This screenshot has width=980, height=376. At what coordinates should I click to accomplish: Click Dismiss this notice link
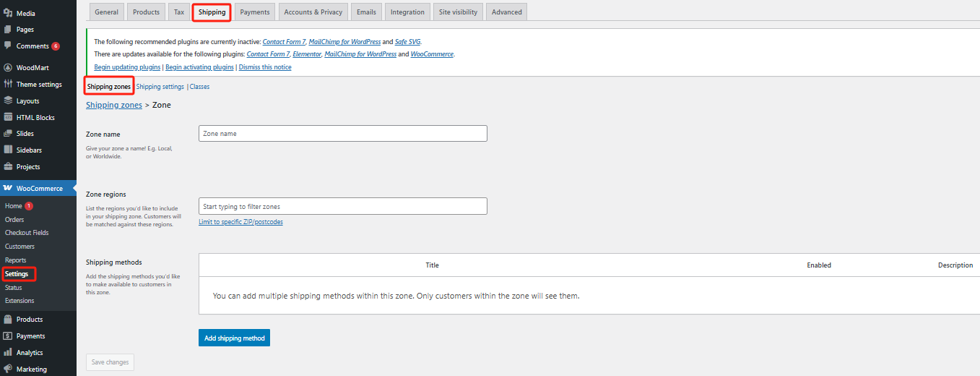click(265, 67)
